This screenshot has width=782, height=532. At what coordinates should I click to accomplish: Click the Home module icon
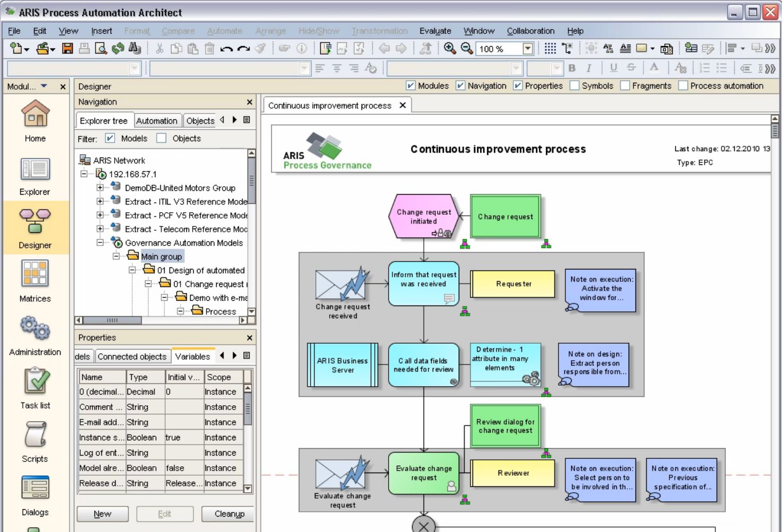[x=35, y=114]
